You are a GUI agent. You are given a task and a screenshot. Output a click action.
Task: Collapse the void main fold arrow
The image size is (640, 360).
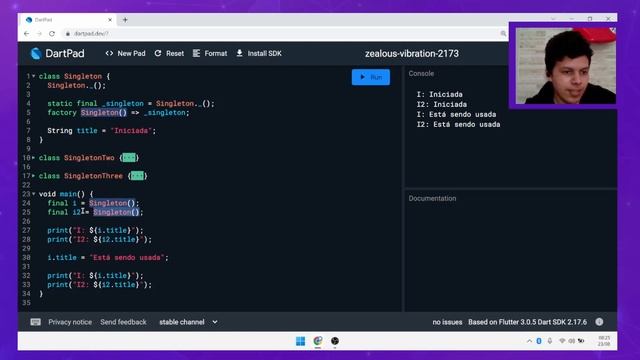(x=33, y=194)
